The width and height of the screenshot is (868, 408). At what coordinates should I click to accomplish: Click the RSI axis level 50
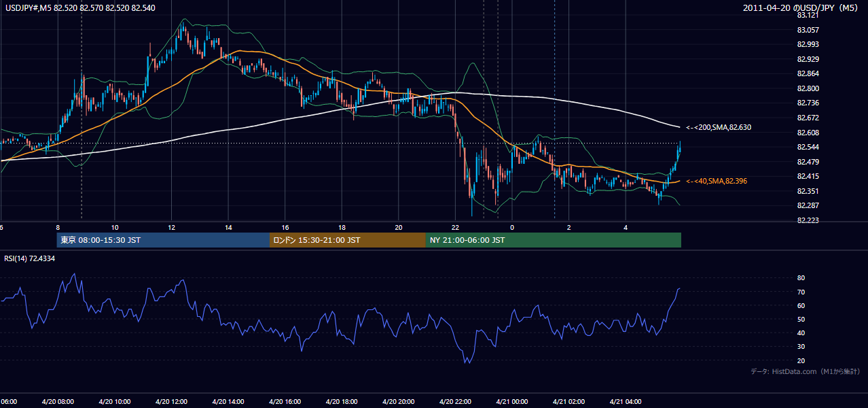pyautogui.click(x=801, y=319)
